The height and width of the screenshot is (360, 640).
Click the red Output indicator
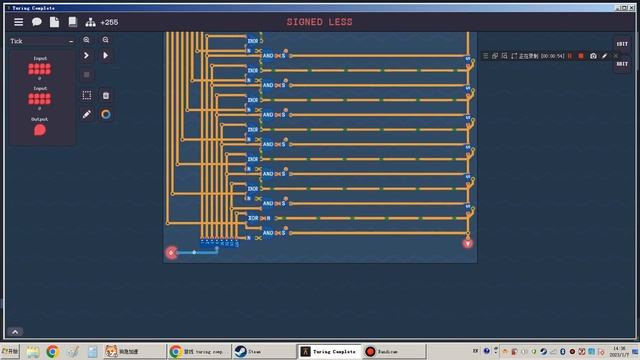coord(40,130)
